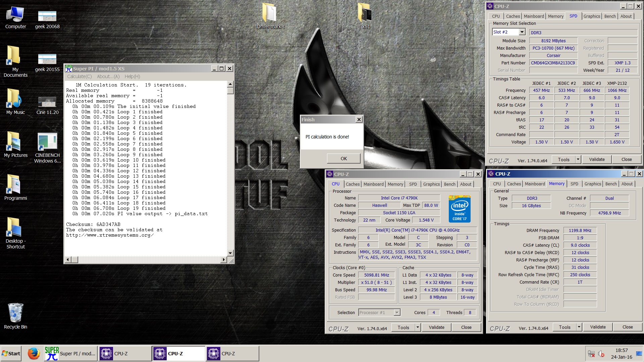Select SPD tab in Memory CPU-Z window

[x=574, y=184]
